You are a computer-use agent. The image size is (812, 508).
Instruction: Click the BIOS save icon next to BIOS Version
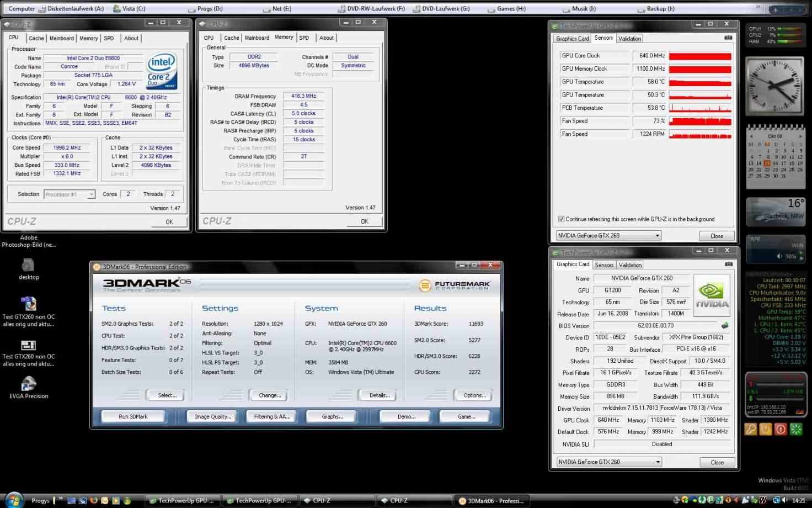coord(725,325)
